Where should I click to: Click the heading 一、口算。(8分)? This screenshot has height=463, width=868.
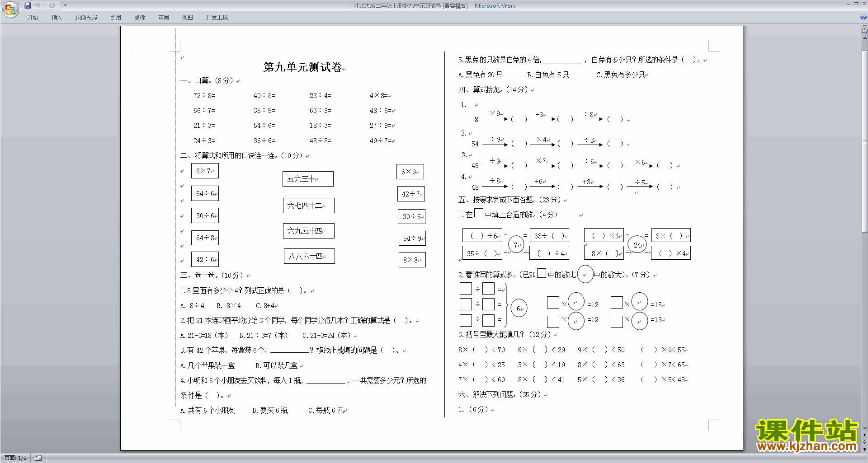click(x=207, y=80)
